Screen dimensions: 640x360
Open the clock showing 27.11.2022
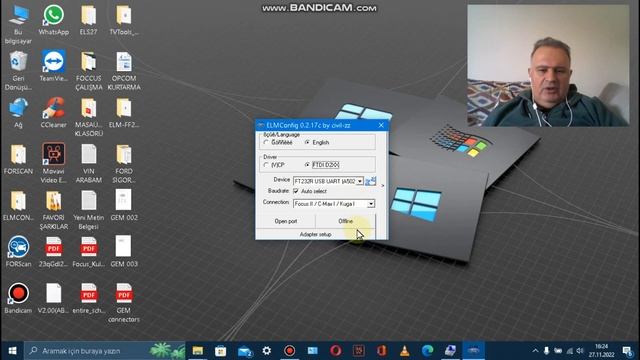click(601, 351)
